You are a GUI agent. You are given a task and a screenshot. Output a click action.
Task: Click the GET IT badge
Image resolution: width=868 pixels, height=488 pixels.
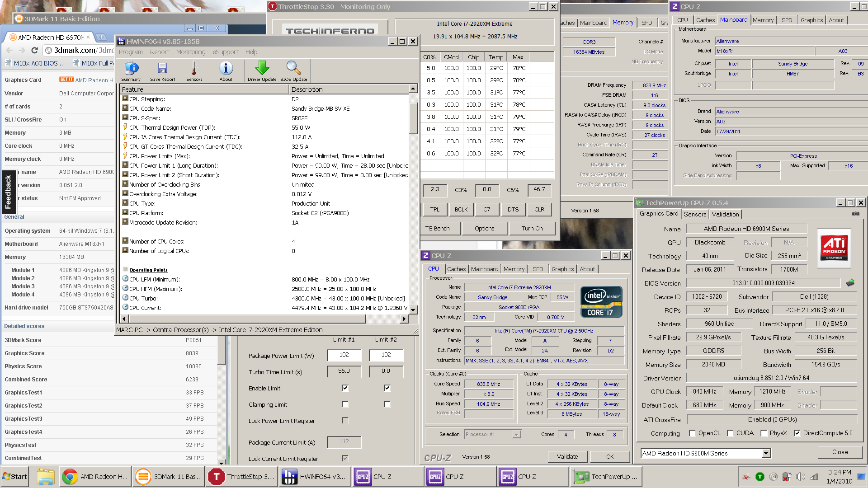pos(66,80)
